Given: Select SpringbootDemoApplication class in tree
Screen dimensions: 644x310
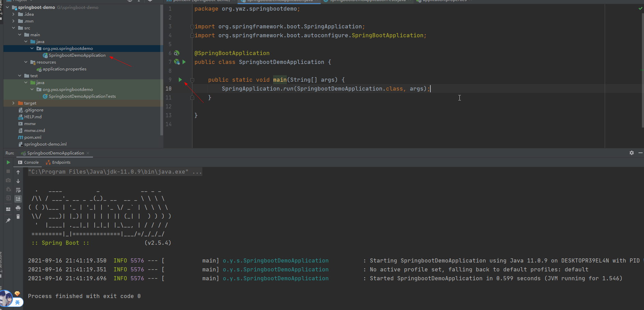Looking at the screenshot, I should [x=77, y=55].
